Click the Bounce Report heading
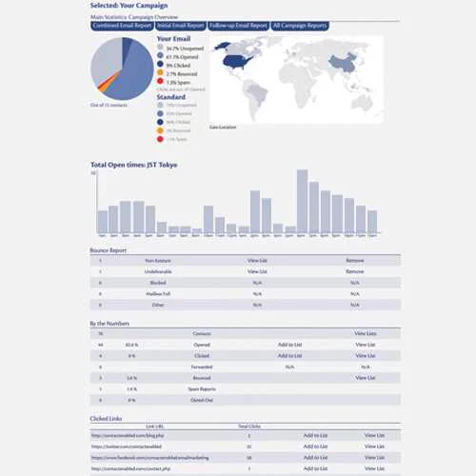 (109, 250)
